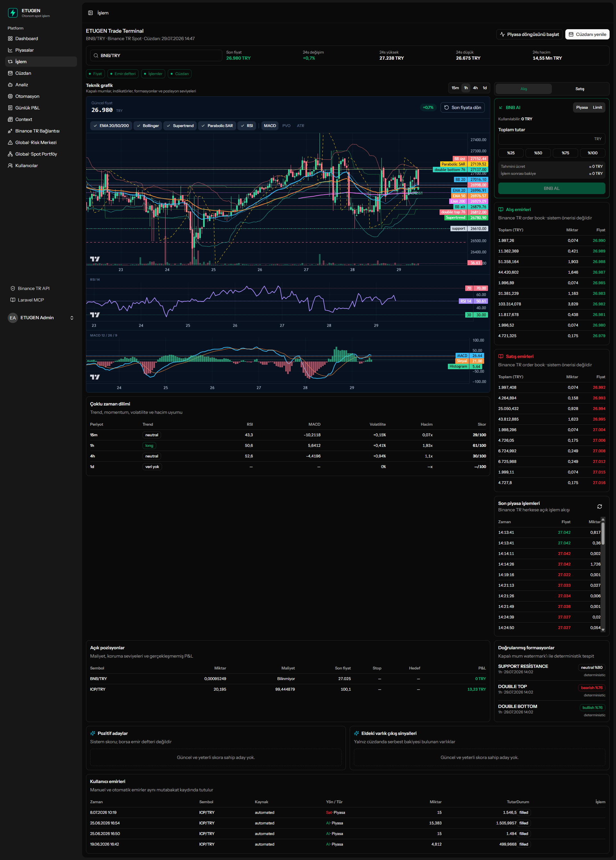Click the bearish %76 badge
Screen dimensions: 616x860
592,688
